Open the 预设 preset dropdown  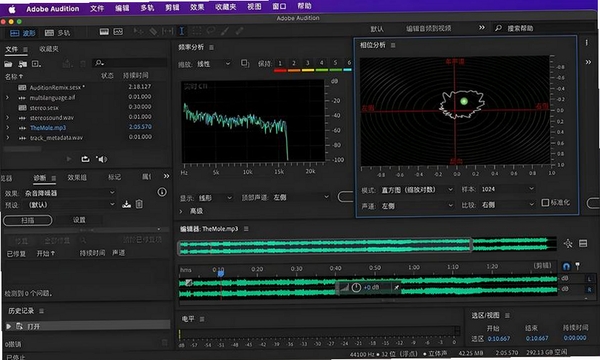[x=70, y=205]
